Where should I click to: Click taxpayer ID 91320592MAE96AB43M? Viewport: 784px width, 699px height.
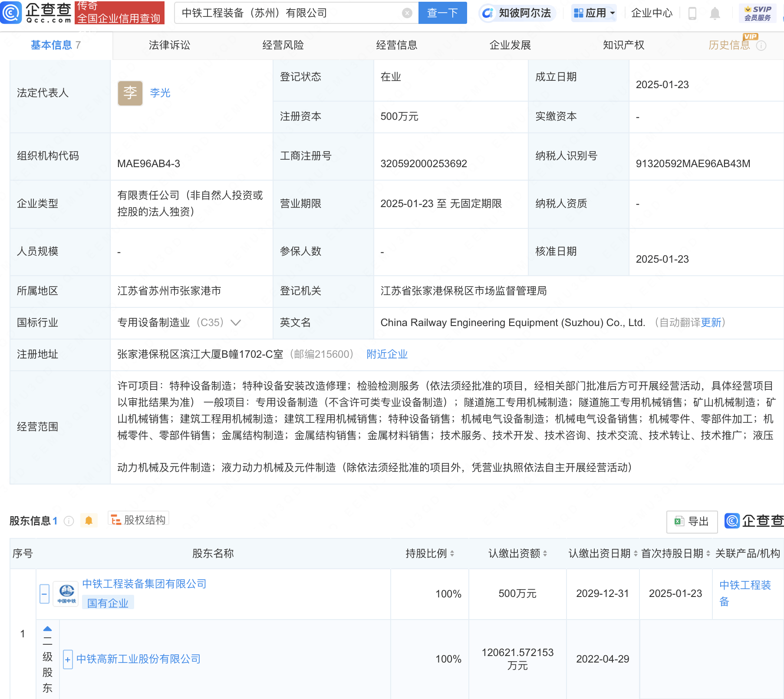[x=693, y=164]
